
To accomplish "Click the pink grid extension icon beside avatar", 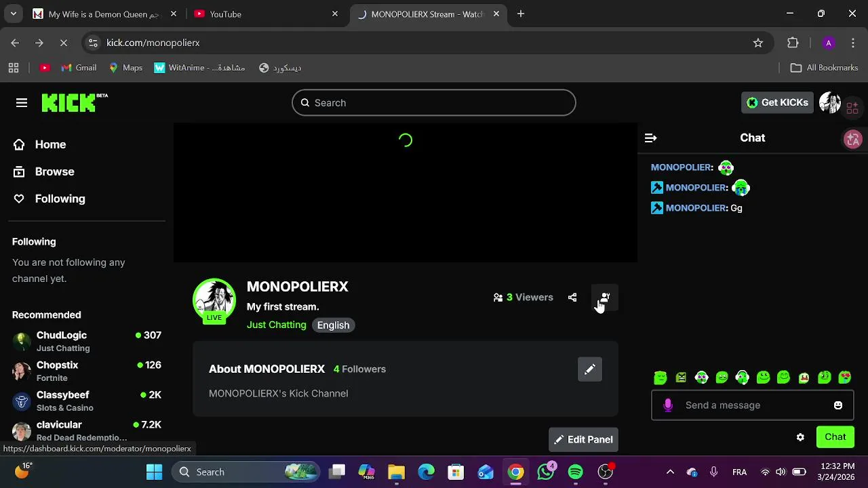I will click(852, 107).
